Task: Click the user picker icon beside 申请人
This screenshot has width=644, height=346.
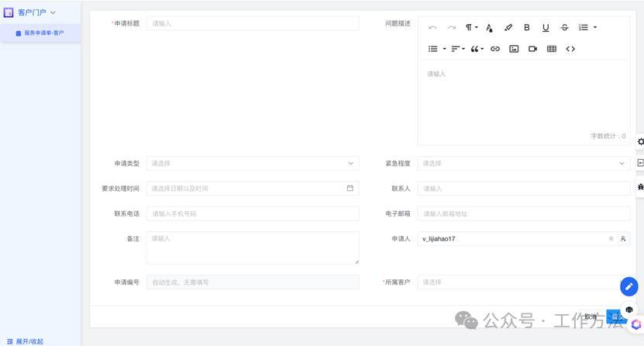Action: [x=623, y=239]
